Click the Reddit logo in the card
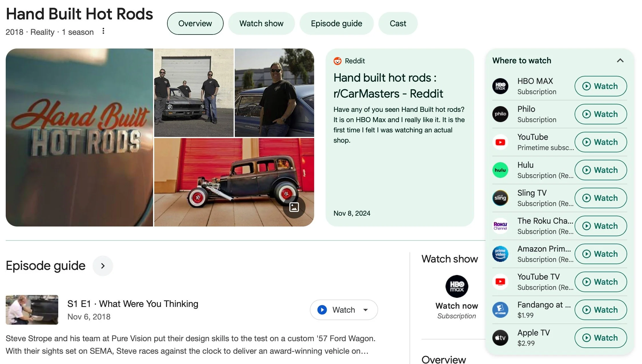This screenshot has height=364, width=642. pyautogui.click(x=338, y=61)
